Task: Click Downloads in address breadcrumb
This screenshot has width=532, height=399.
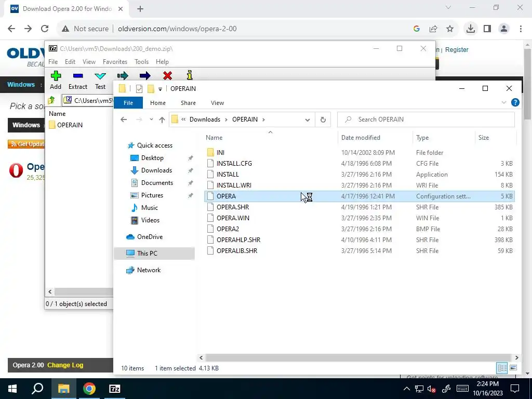Action: click(205, 119)
